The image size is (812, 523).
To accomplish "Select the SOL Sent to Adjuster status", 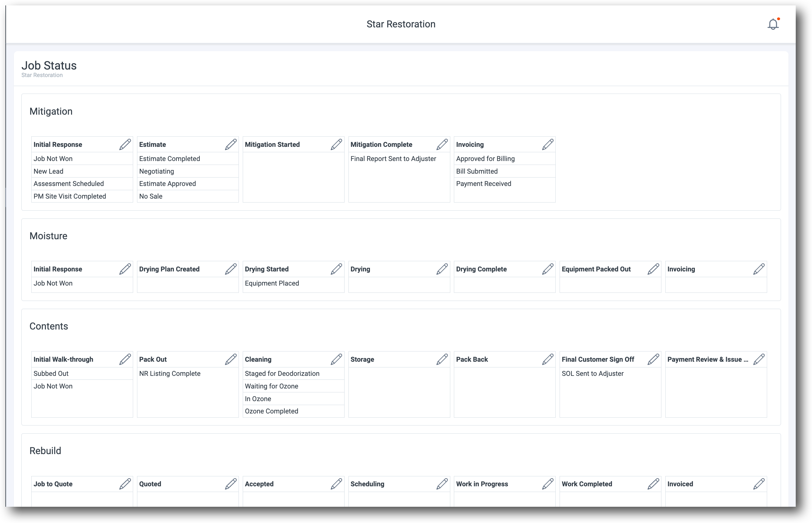I will pos(593,373).
